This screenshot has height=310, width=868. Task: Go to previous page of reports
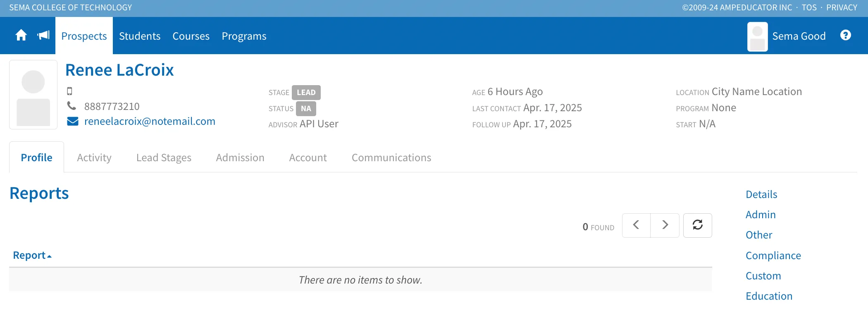pos(636,225)
